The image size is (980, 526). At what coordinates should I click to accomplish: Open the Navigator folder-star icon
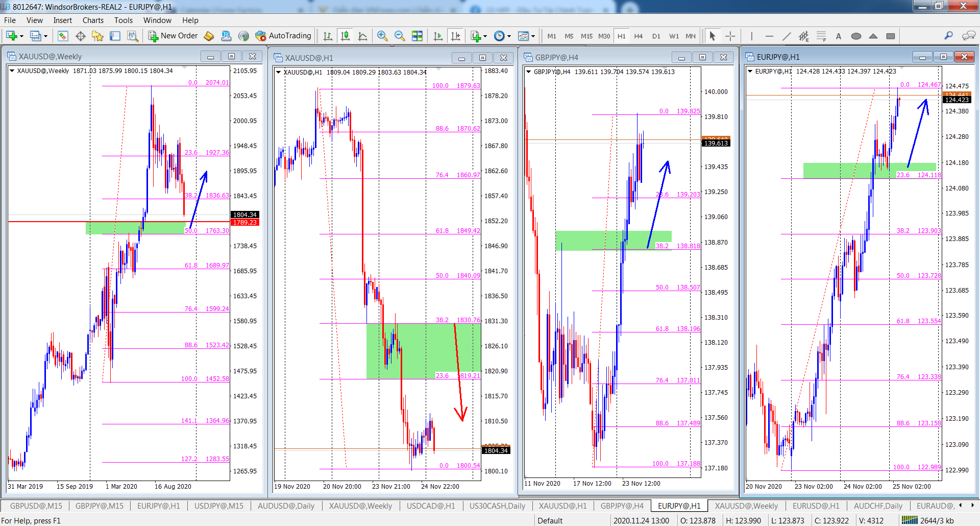coord(97,36)
